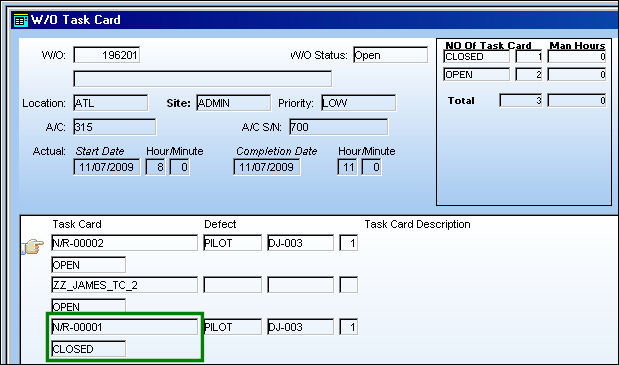The height and width of the screenshot is (365, 619).
Task: Click the pointing hand row indicator
Action: click(x=32, y=246)
